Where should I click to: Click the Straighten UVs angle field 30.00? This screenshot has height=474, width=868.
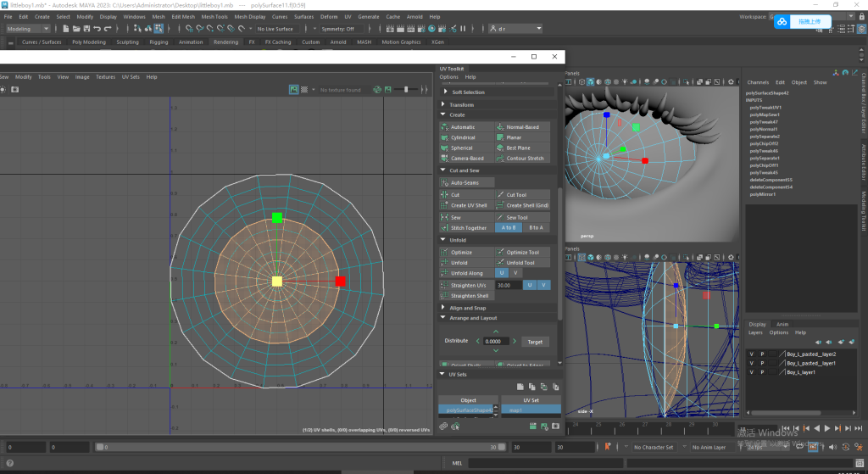click(509, 285)
